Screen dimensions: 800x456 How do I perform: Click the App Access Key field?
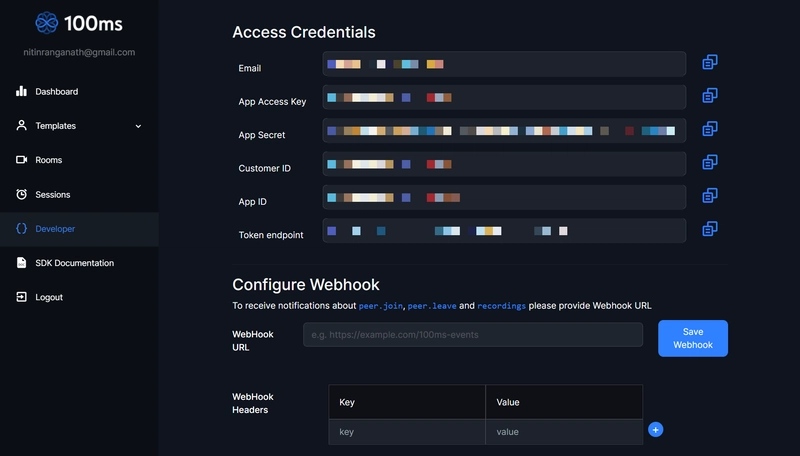(x=504, y=97)
